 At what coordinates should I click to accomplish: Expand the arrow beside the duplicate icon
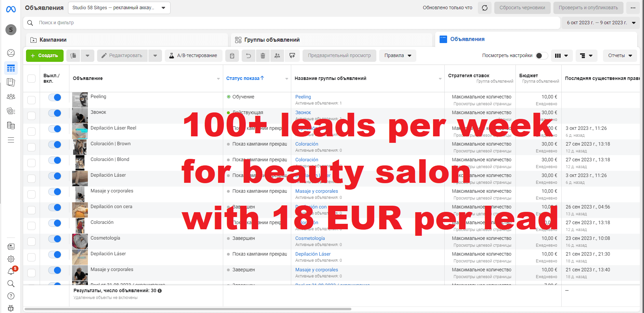(x=88, y=56)
